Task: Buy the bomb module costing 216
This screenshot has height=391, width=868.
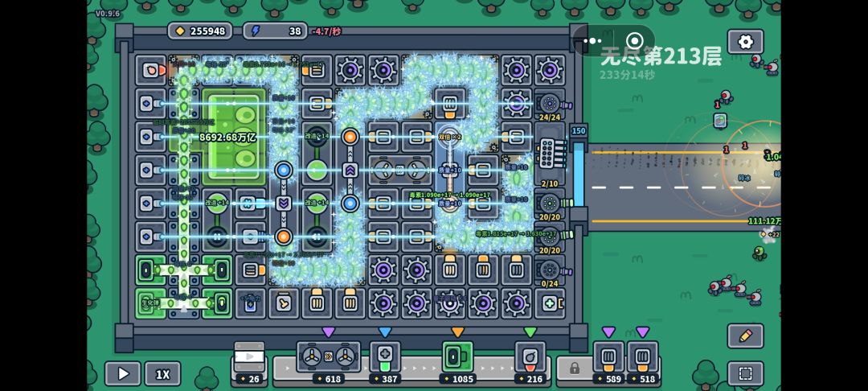Action: [x=530, y=356]
